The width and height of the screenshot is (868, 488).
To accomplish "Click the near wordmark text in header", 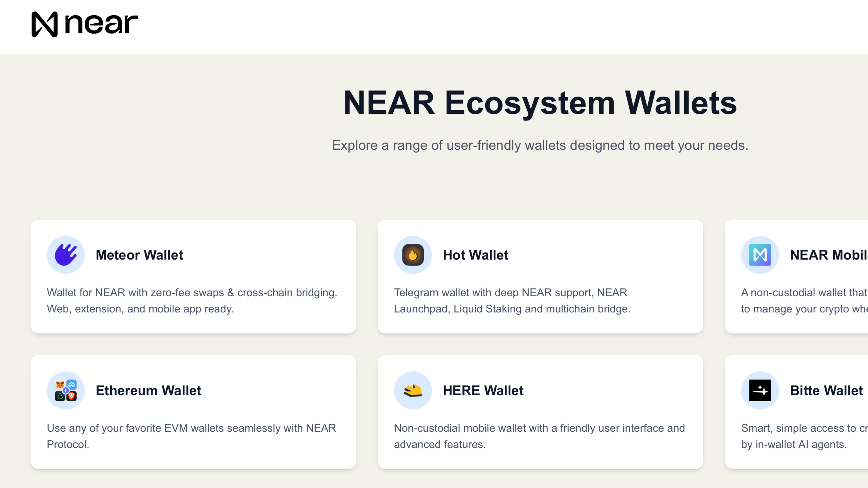I will tap(101, 24).
